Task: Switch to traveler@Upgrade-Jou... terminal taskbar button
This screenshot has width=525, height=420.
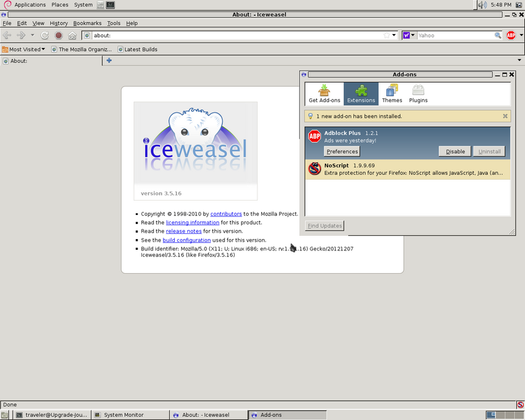Action: (x=52, y=415)
